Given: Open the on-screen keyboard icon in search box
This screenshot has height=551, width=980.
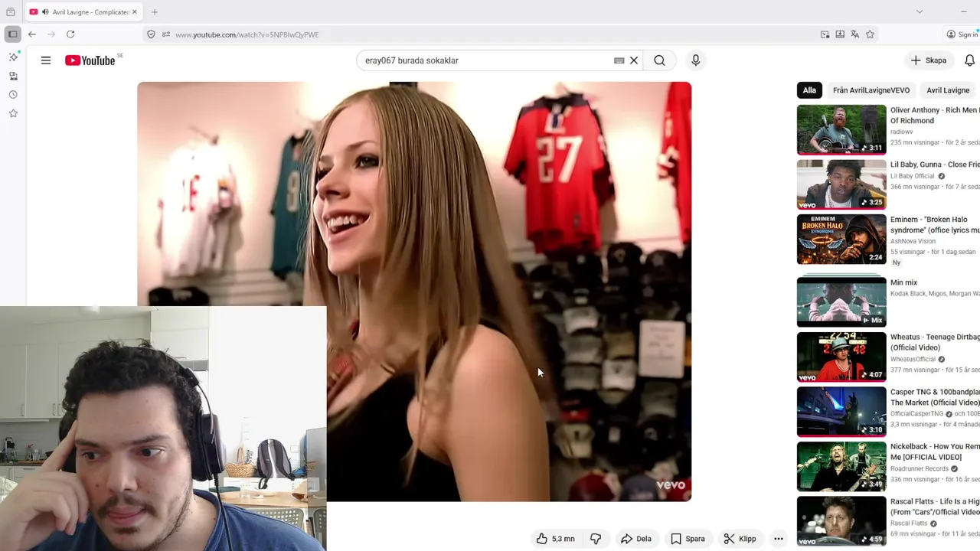Looking at the screenshot, I should [x=619, y=60].
